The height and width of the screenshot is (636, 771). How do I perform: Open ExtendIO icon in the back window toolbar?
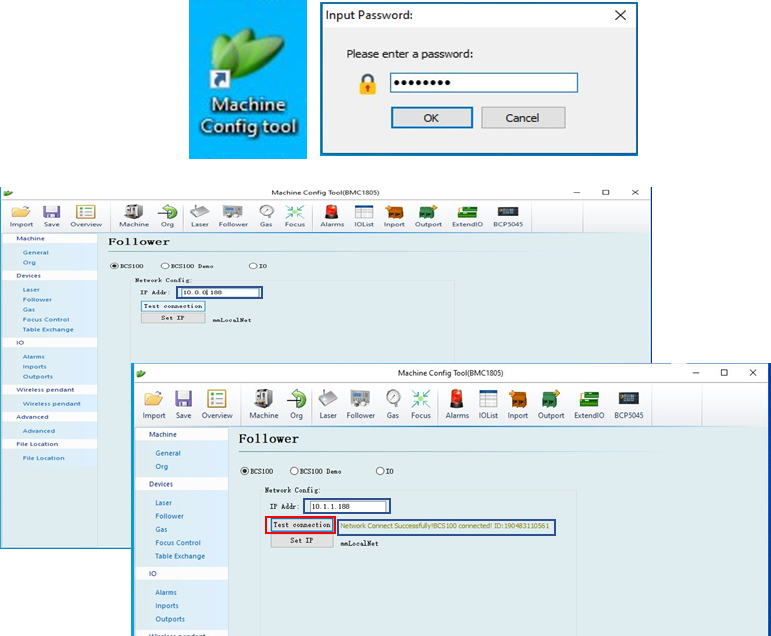(467, 216)
